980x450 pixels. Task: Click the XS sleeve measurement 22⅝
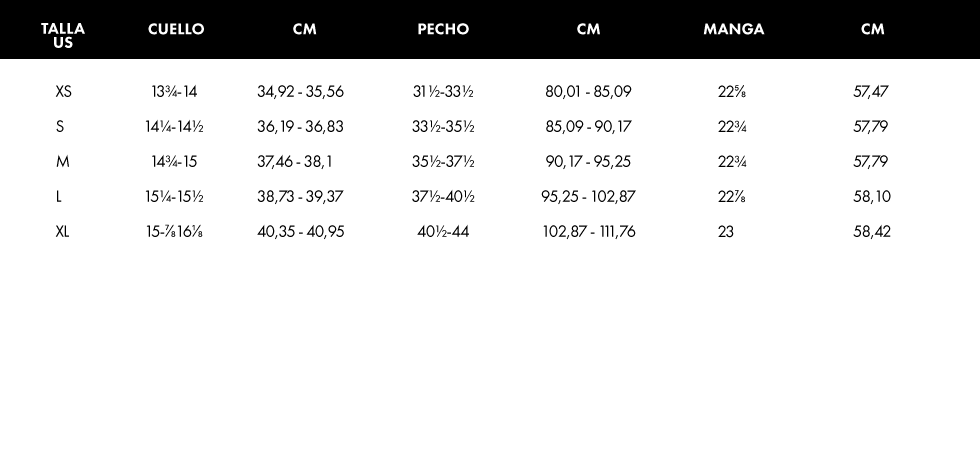click(732, 92)
